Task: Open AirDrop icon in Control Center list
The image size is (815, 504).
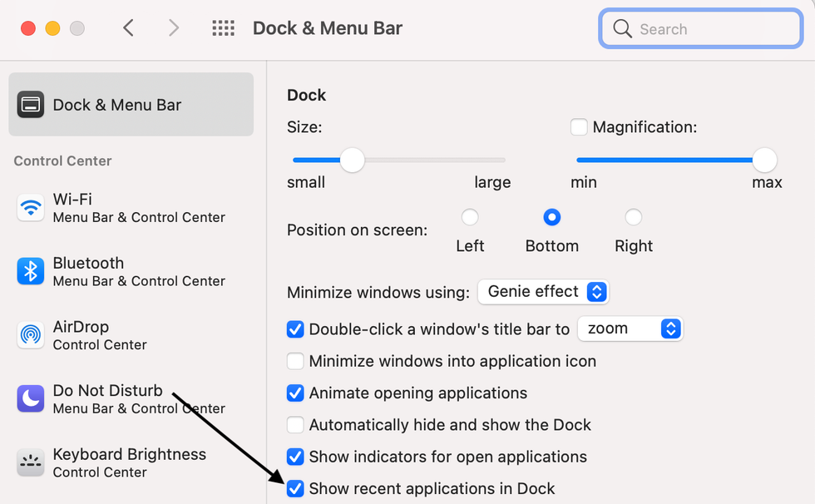Action: (31, 335)
